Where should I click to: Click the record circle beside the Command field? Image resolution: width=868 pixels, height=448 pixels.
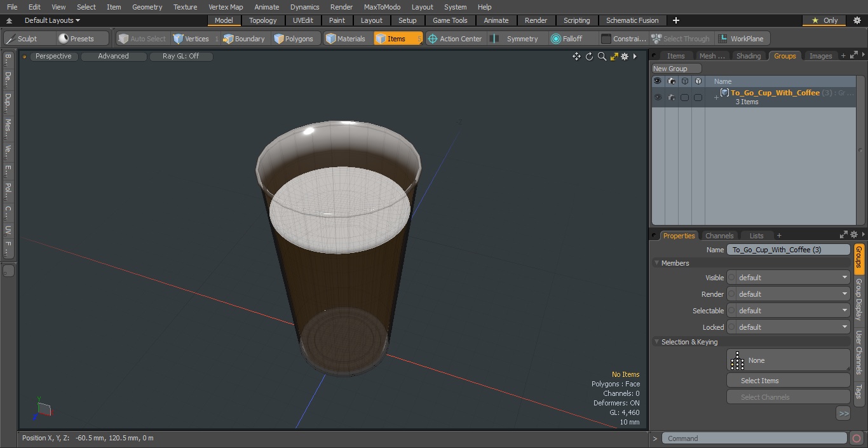pyautogui.click(x=856, y=438)
